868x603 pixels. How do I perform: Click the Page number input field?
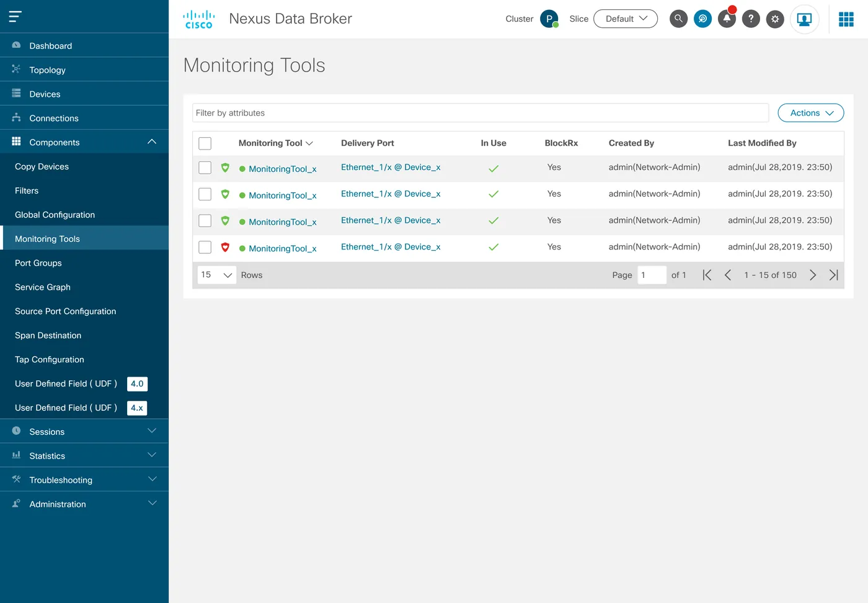pos(652,275)
